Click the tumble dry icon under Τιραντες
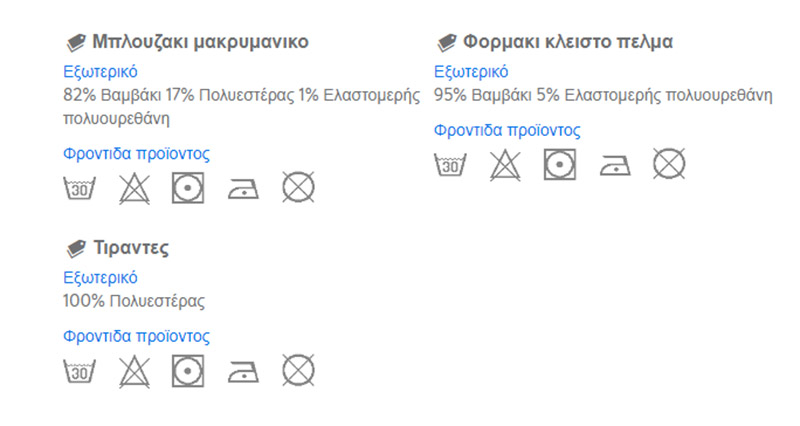800x426 pixels. pyautogui.click(x=188, y=371)
